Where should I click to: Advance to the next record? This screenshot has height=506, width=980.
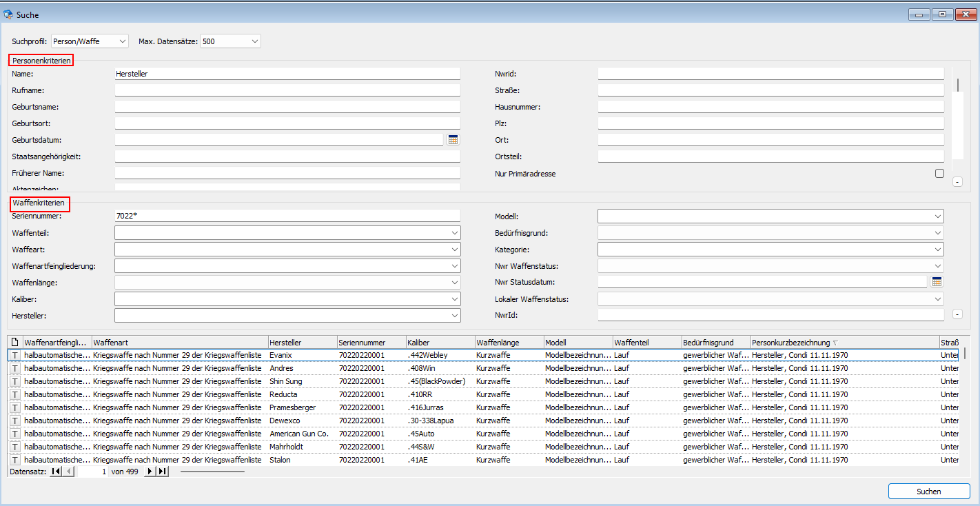coord(150,472)
